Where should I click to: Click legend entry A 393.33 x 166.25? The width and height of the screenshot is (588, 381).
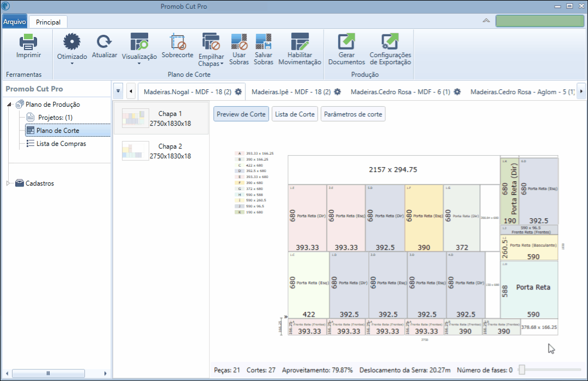point(255,153)
